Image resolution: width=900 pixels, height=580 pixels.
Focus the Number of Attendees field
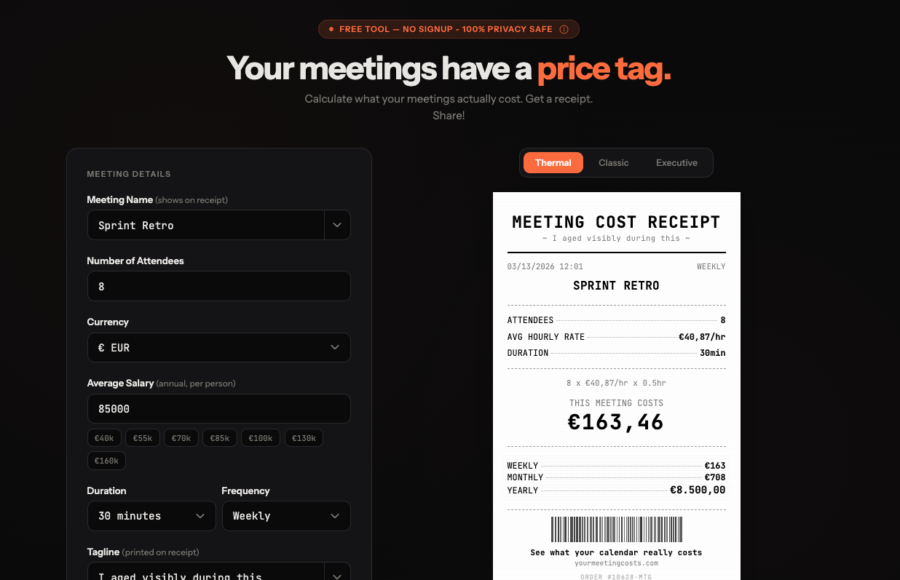point(218,286)
